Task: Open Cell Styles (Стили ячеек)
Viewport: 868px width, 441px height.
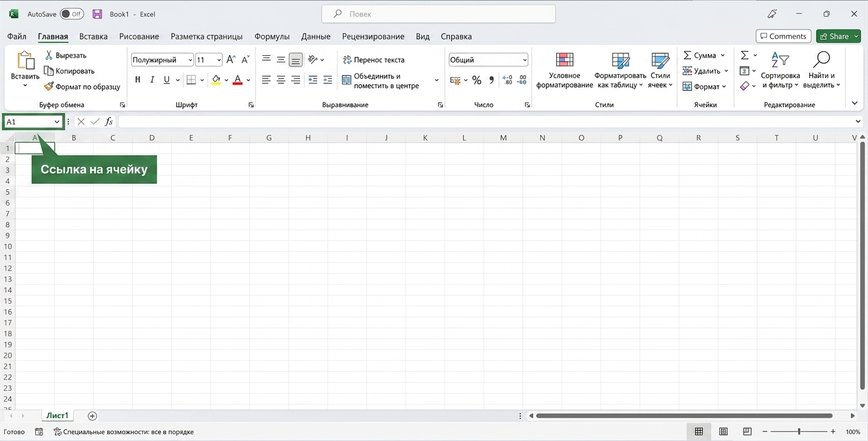Action: click(660, 70)
